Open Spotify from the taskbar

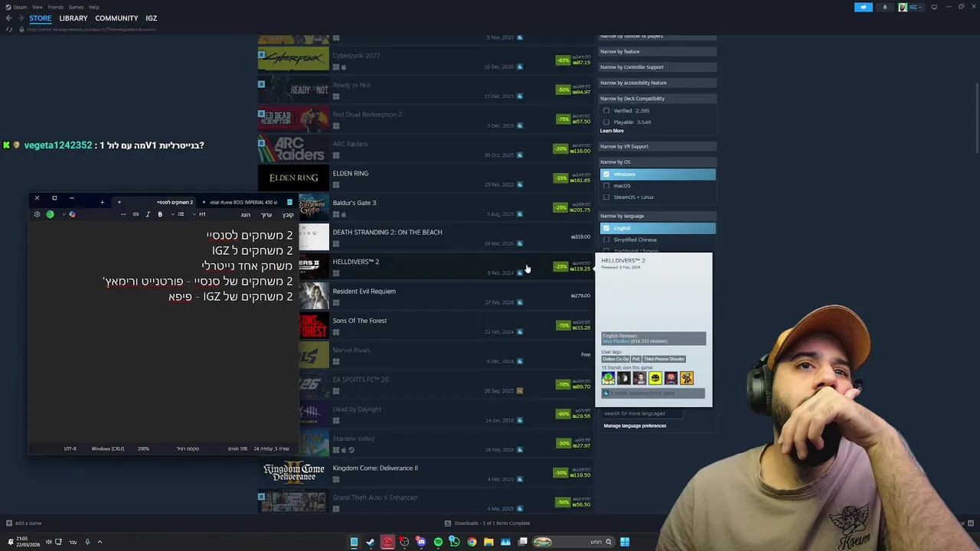coord(438,542)
